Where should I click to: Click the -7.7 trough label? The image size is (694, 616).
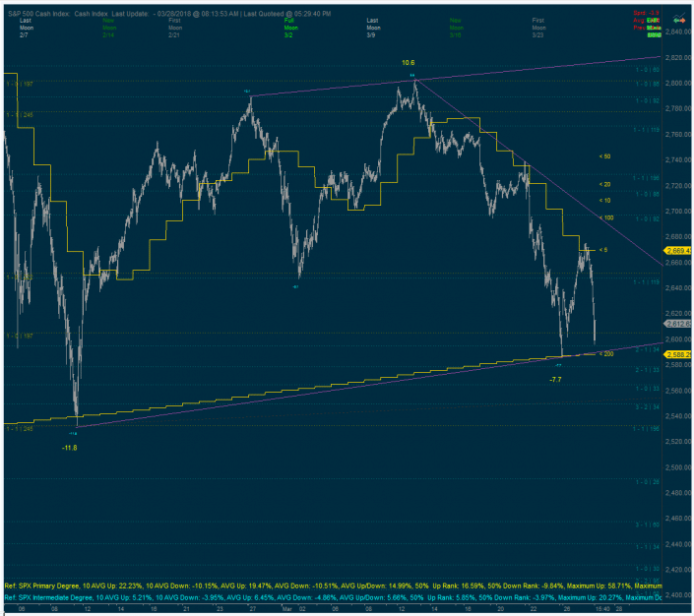555,380
